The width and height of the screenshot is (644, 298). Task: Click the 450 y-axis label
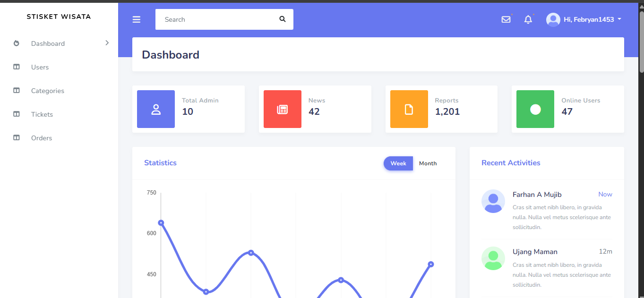click(151, 274)
